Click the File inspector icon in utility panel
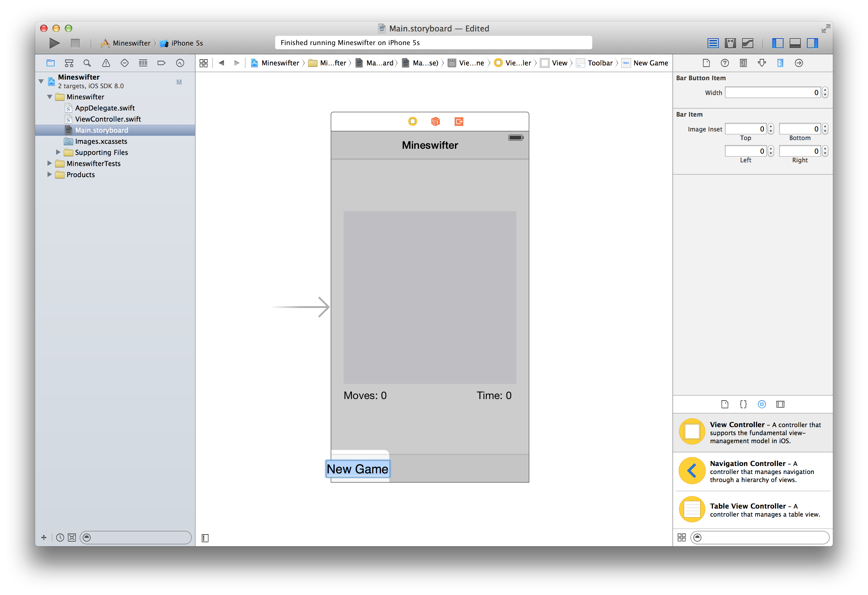868x595 pixels. [705, 63]
